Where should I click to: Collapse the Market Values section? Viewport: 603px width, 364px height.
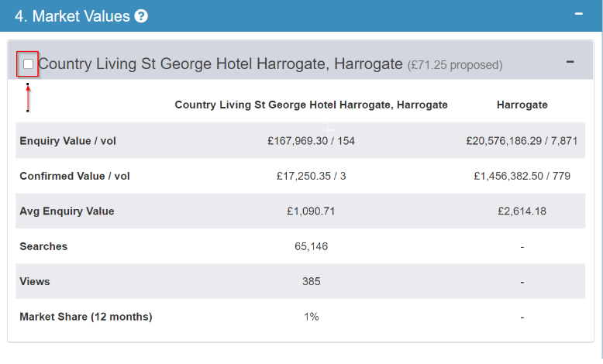point(578,14)
